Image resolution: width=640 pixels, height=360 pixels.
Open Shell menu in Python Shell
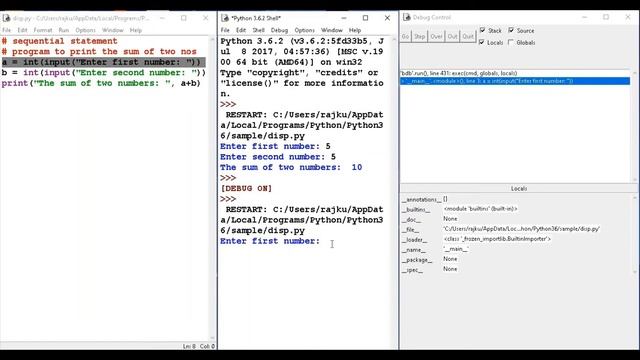click(x=258, y=30)
